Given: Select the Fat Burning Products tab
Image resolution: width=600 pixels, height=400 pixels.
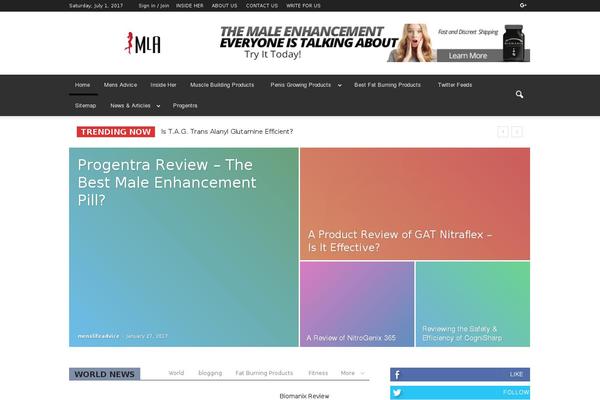Looking at the screenshot, I should 264,373.
